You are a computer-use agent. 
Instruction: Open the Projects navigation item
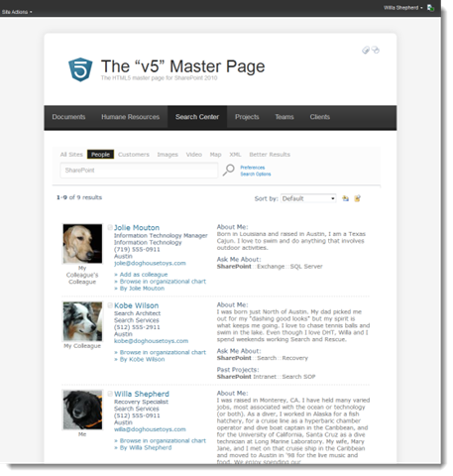247,117
